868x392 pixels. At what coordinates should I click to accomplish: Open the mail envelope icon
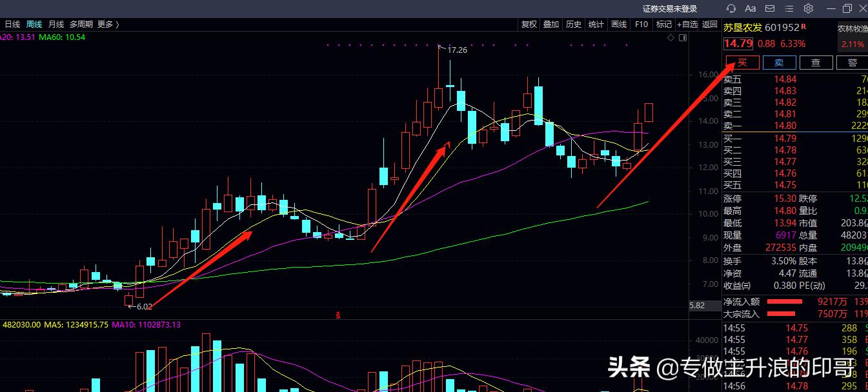pos(769,8)
